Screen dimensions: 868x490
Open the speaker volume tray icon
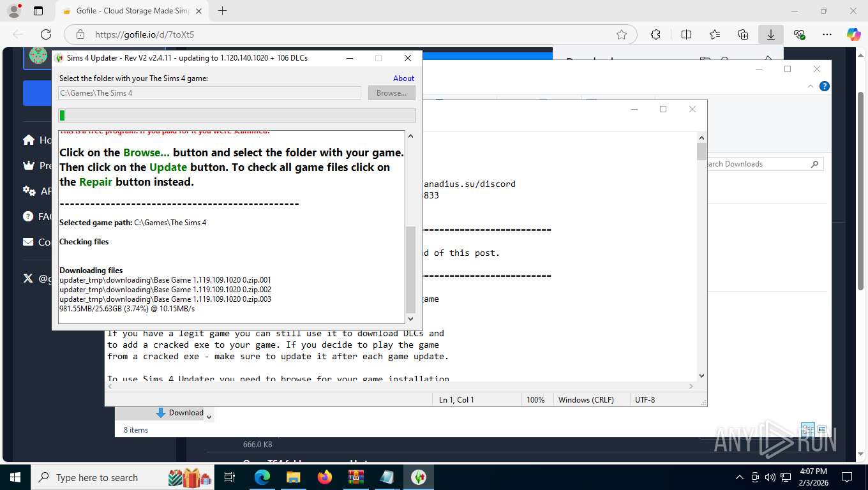(770, 477)
